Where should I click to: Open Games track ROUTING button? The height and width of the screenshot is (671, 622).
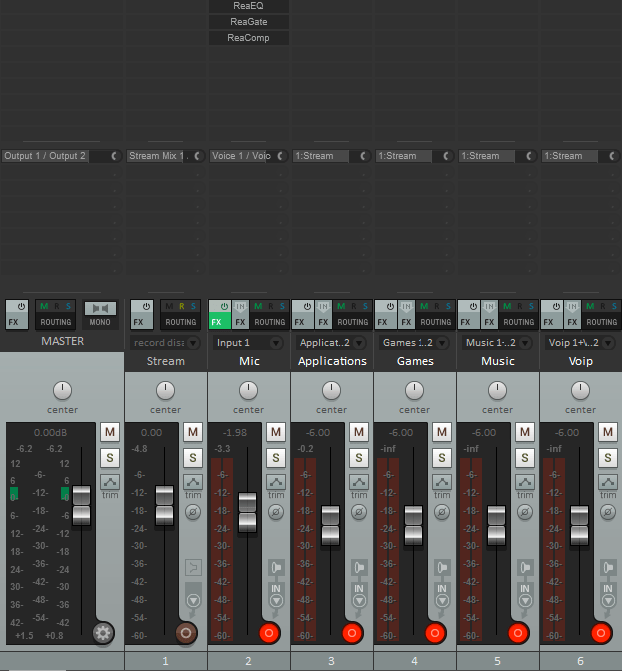(436, 322)
